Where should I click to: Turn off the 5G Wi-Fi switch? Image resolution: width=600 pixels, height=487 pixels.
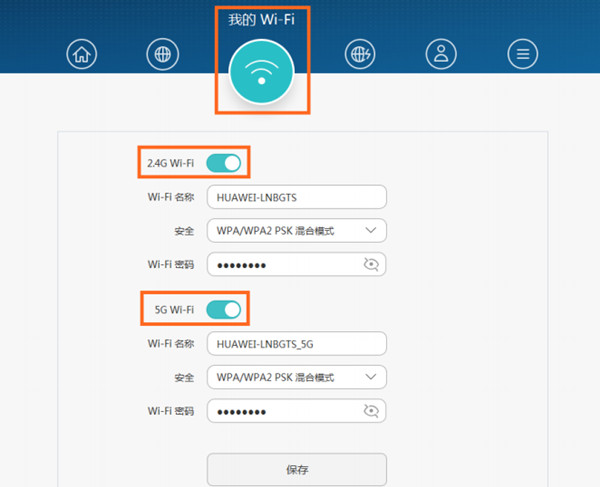224,310
